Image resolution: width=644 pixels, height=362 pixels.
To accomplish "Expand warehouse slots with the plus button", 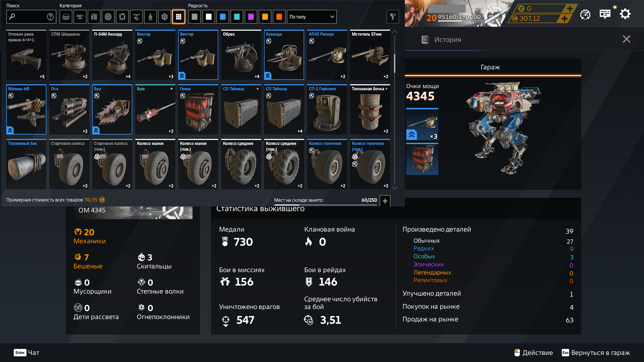I will (x=385, y=201).
